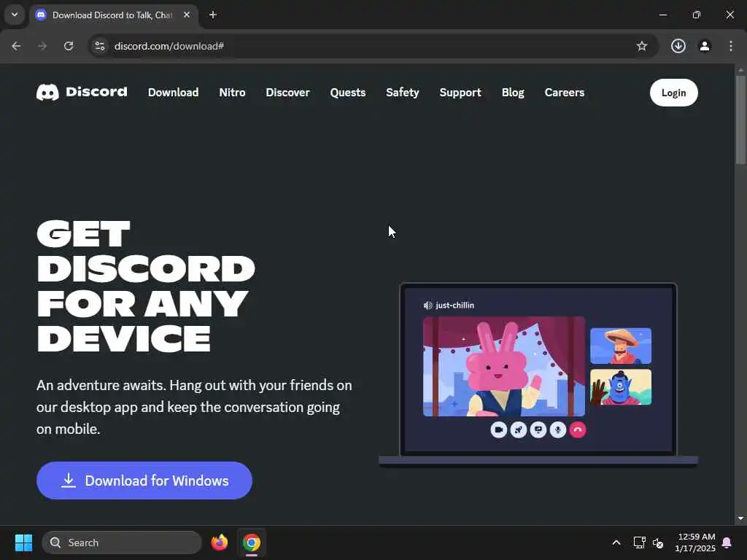The image size is (747, 560).
Task: Open the clock showing 12:59 AM
Action: [695, 542]
